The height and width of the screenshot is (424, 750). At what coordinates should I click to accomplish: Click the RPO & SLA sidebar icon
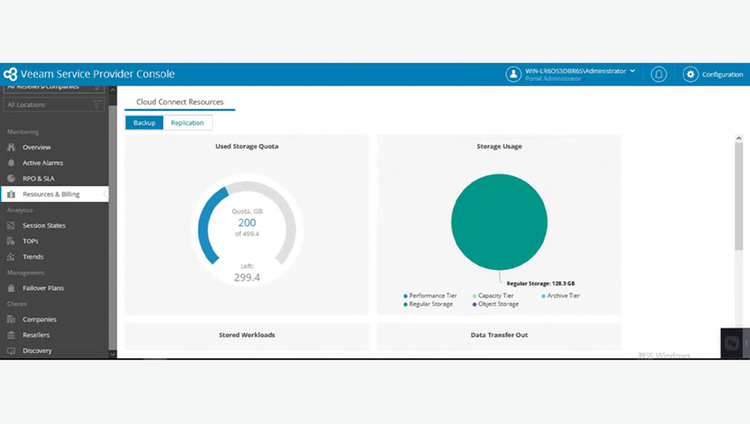pos(11,179)
